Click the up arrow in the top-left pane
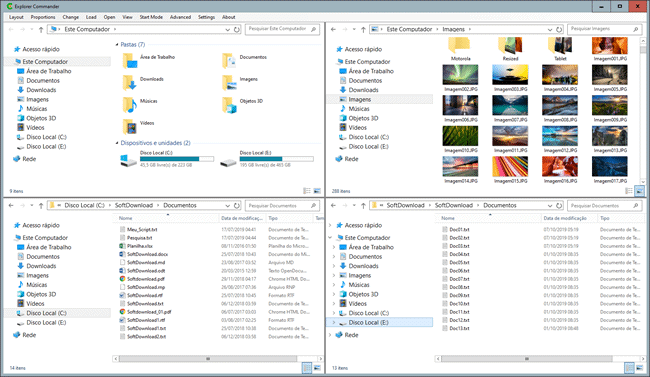The image size is (650, 377). [41, 29]
